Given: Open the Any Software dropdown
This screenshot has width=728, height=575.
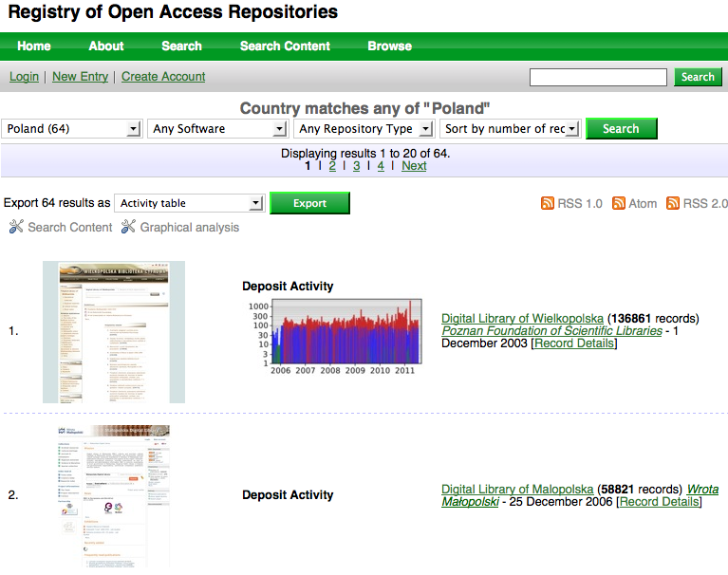Looking at the screenshot, I should pos(217,128).
